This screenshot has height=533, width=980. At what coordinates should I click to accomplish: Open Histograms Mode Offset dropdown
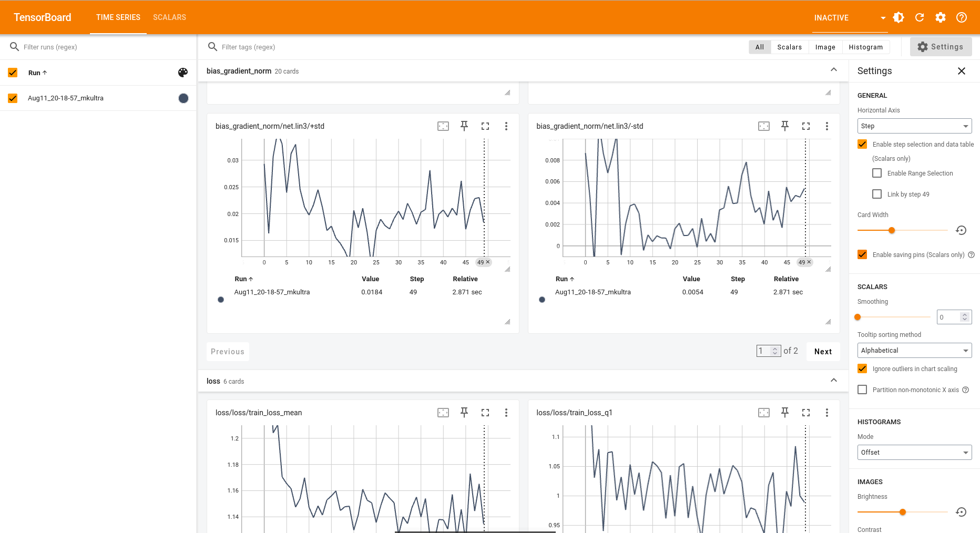pyautogui.click(x=915, y=453)
